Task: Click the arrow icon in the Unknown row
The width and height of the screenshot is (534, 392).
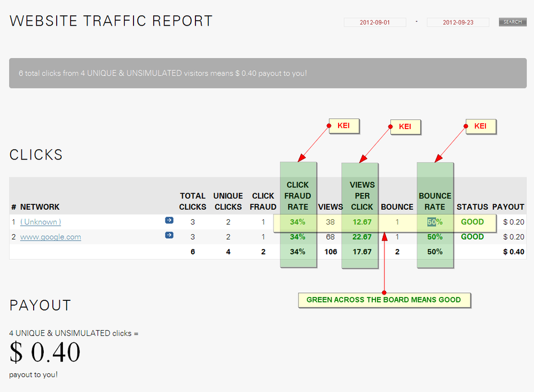Action: pyautogui.click(x=169, y=220)
